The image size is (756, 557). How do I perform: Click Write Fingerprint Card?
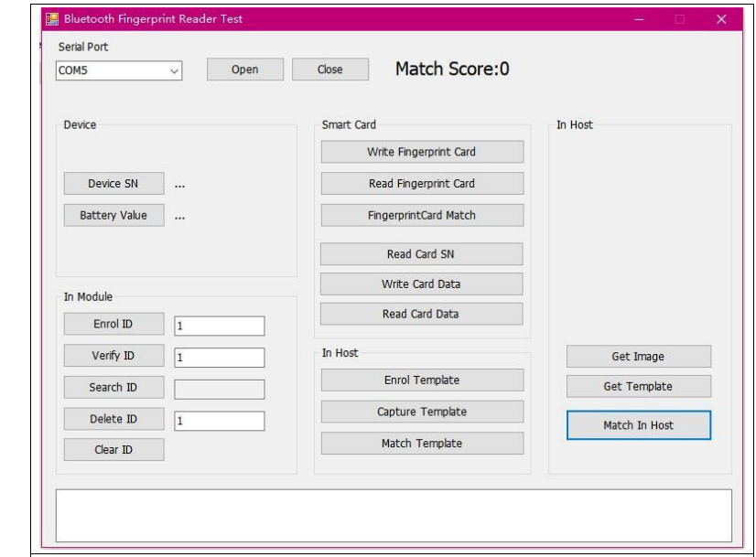(x=421, y=152)
